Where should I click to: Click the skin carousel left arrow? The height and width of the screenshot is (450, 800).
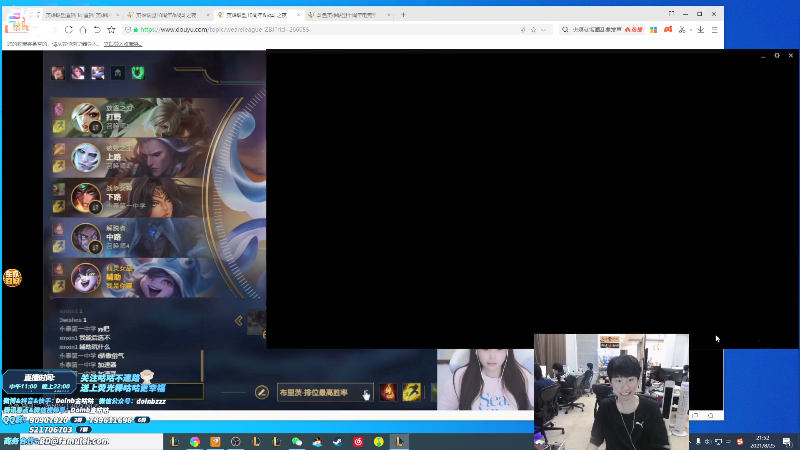coord(239,320)
